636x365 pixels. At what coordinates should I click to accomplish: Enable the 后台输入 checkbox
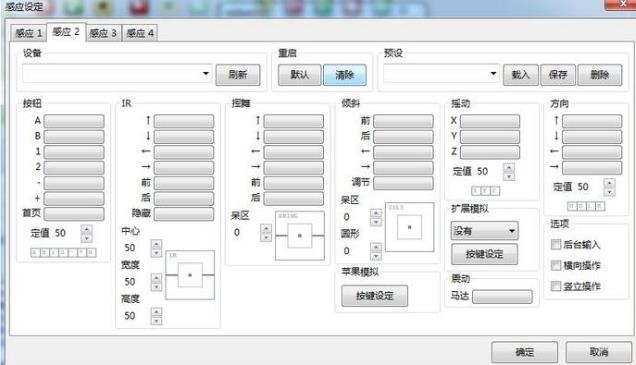[x=556, y=244]
